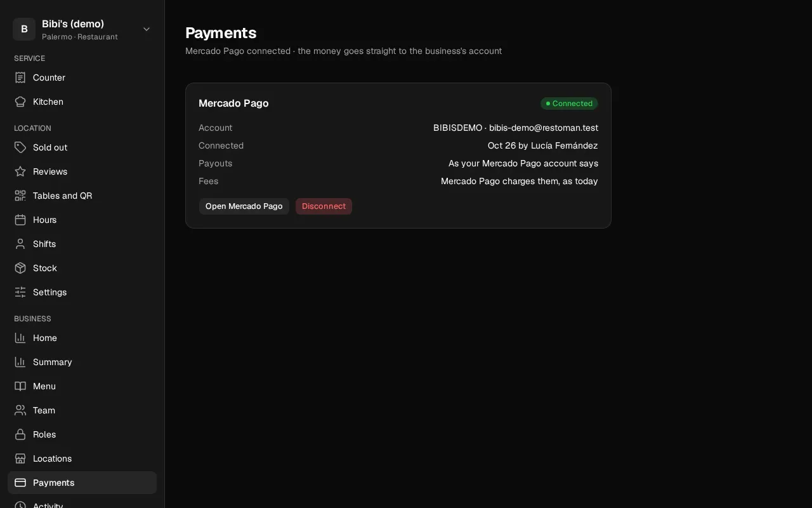Click the Locations storefront icon

tap(20, 458)
